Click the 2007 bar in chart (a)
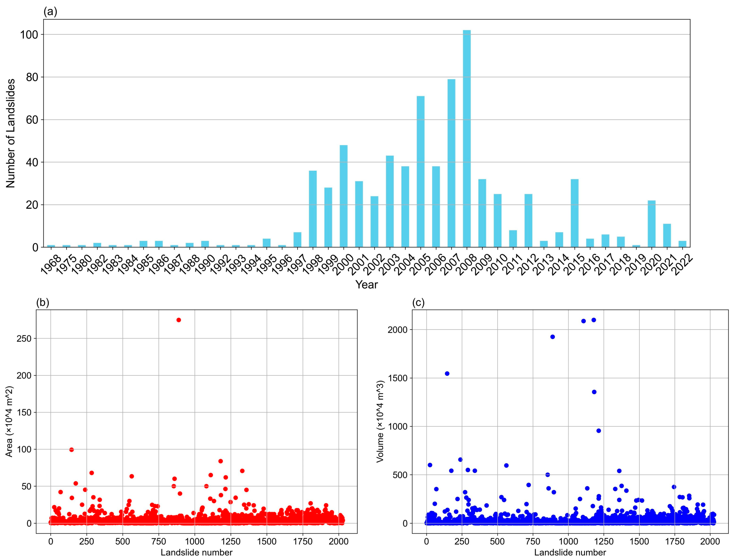The width and height of the screenshot is (735, 560). (x=451, y=163)
